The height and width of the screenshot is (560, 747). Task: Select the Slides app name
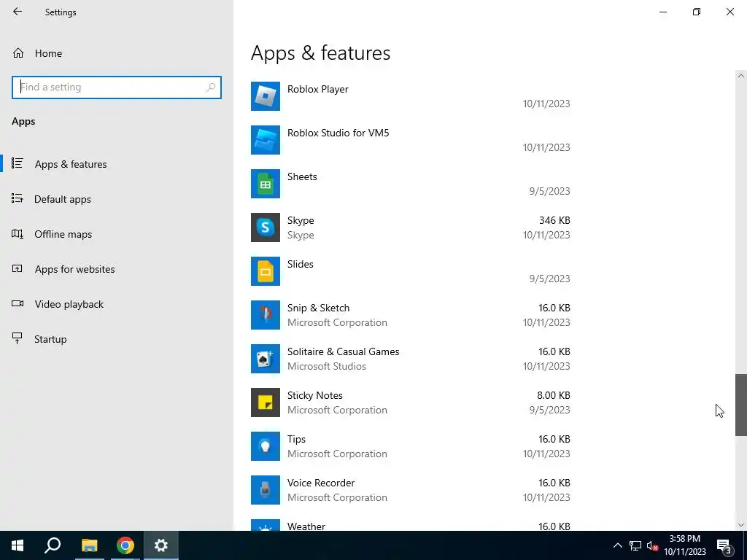pos(300,264)
